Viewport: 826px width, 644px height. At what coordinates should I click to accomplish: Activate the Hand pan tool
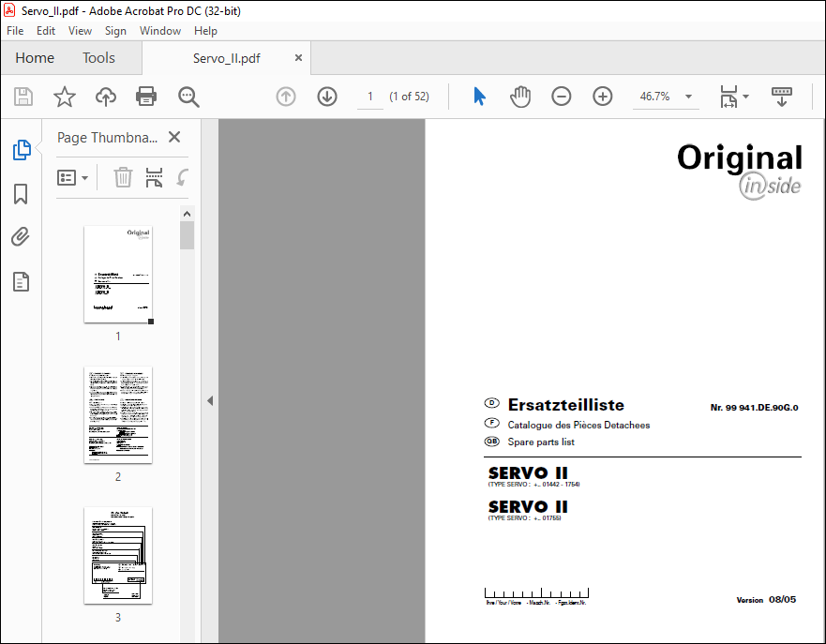coord(520,97)
